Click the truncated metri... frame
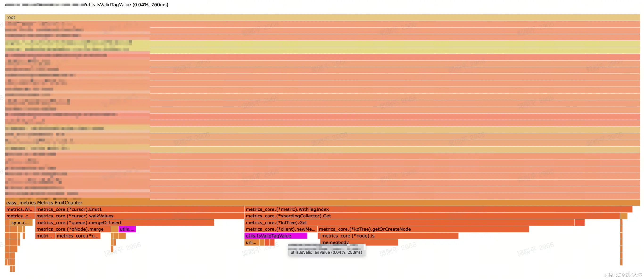The width and height of the screenshot is (644, 279). click(x=45, y=236)
